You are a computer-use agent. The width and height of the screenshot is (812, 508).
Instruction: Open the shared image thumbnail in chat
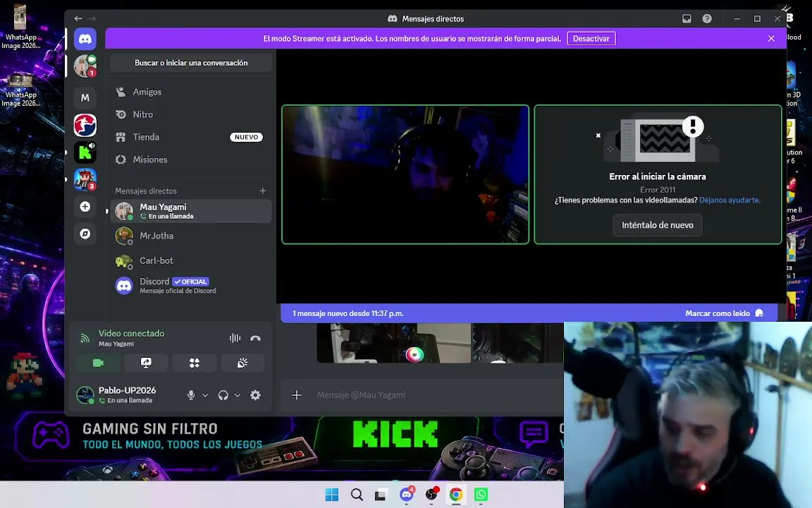tap(393, 343)
